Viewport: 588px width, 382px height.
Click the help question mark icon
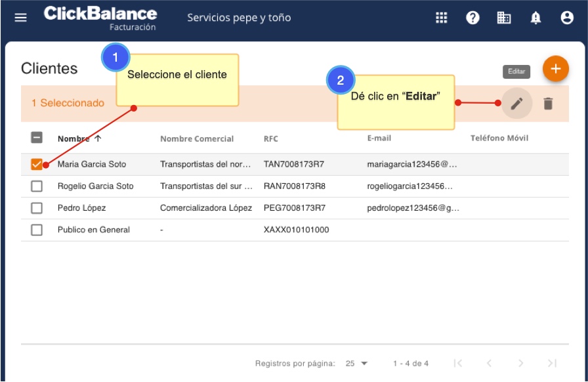472,18
